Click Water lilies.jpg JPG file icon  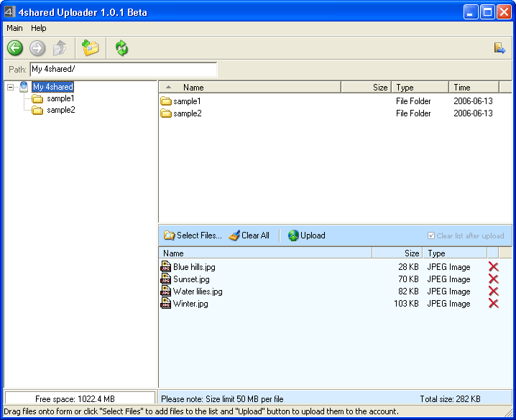coord(165,291)
